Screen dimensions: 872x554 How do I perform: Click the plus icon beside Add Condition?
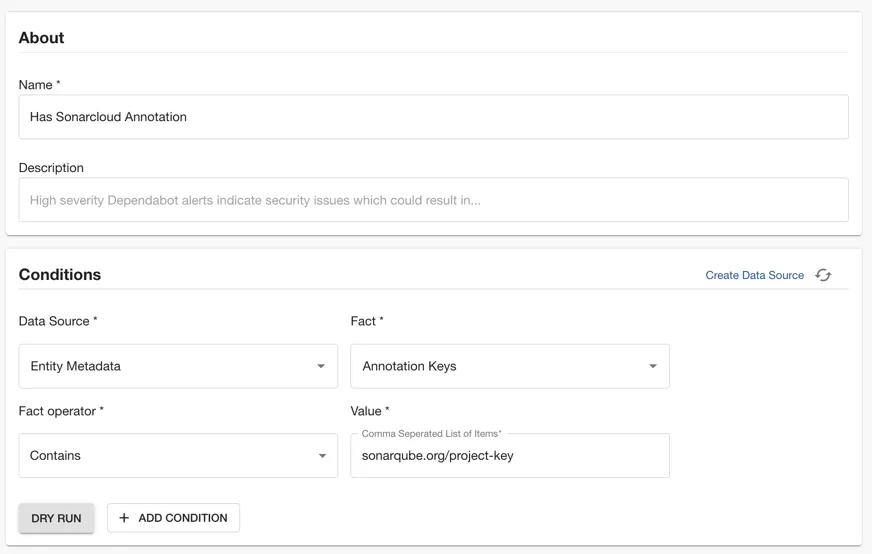tap(124, 518)
